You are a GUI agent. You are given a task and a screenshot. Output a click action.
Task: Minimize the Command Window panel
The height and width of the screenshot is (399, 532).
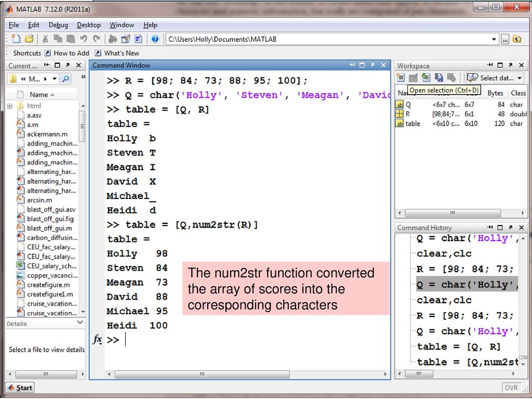tap(352, 65)
